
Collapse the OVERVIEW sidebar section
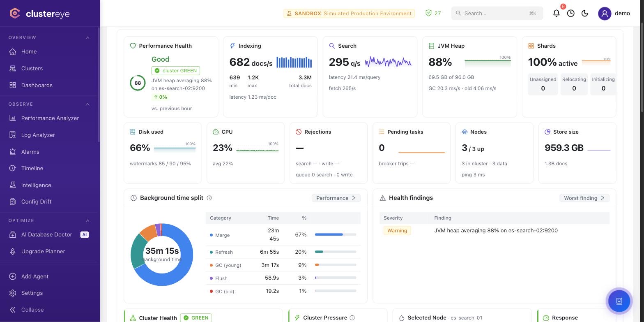click(87, 37)
